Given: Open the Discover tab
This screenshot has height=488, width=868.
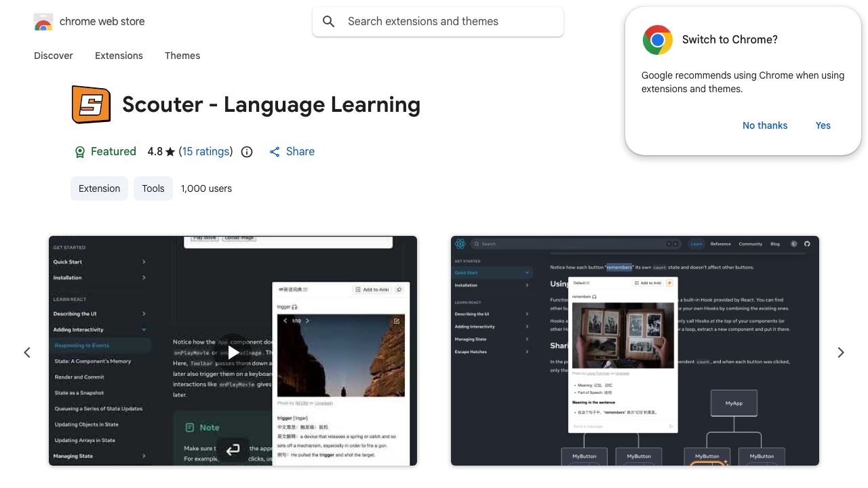Looking at the screenshot, I should click(x=54, y=56).
